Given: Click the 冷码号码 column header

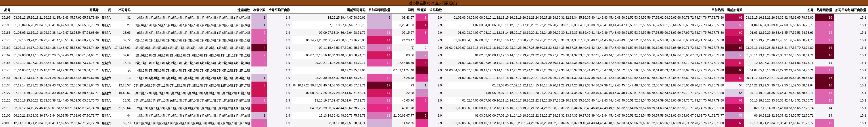Looking at the screenshot, I should [124, 10].
